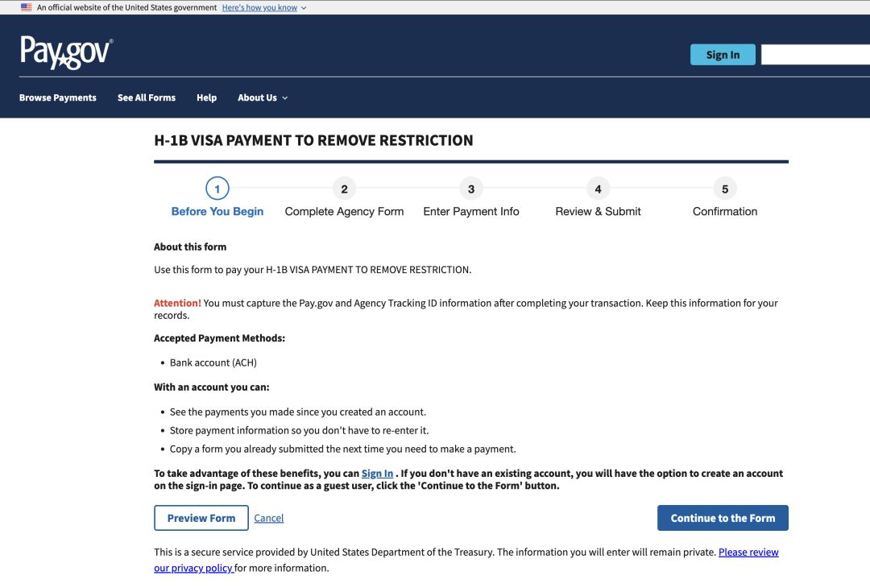The image size is (870, 588).
Task: Click step 5 circle Confirmation
Action: (725, 189)
